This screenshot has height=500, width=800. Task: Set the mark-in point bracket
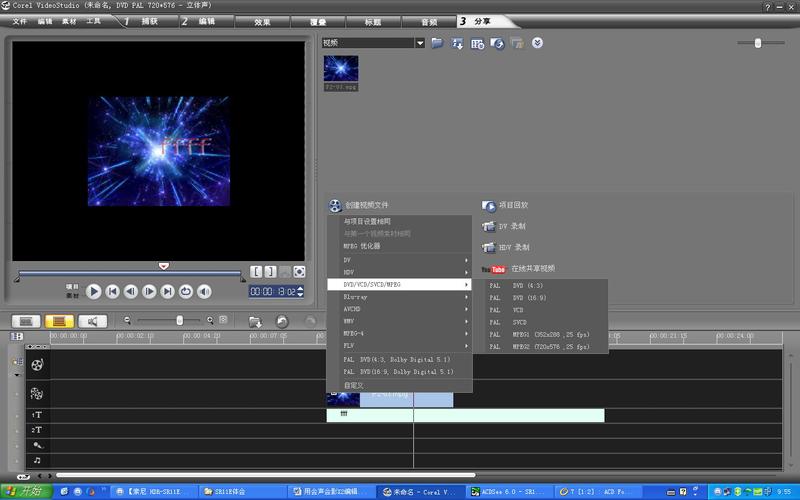pyautogui.click(x=256, y=271)
